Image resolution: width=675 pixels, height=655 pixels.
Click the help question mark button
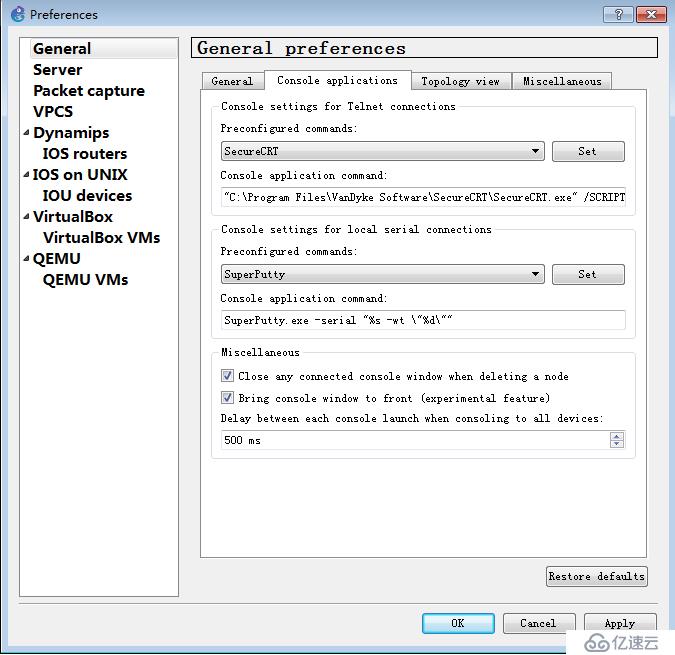tap(618, 14)
